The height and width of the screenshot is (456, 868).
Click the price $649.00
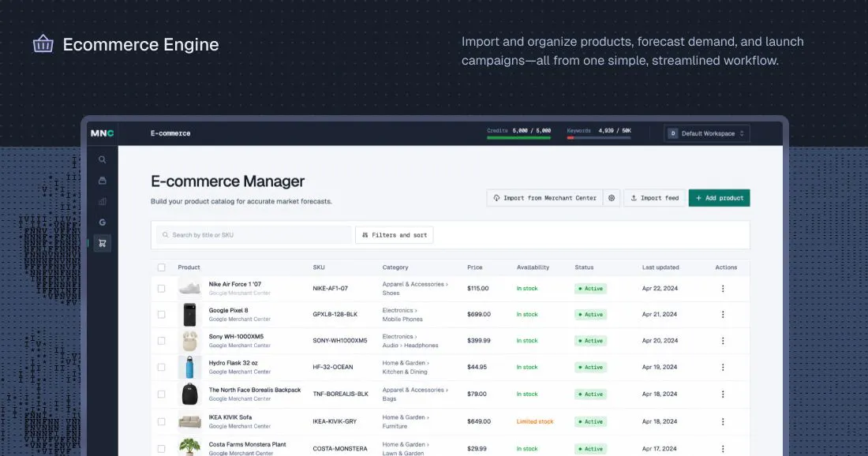pyautogui.click(x=479, y=422)
